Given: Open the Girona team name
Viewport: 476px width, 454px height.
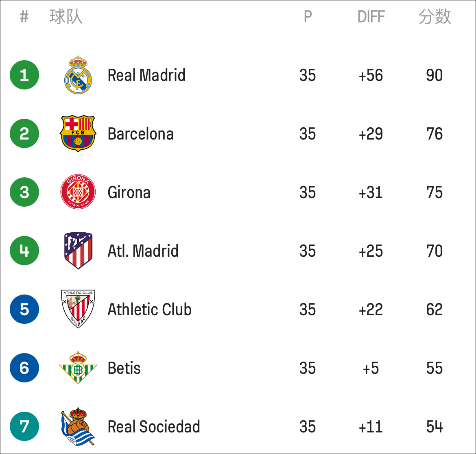Looking at the screenshot, I should (129, 192).
